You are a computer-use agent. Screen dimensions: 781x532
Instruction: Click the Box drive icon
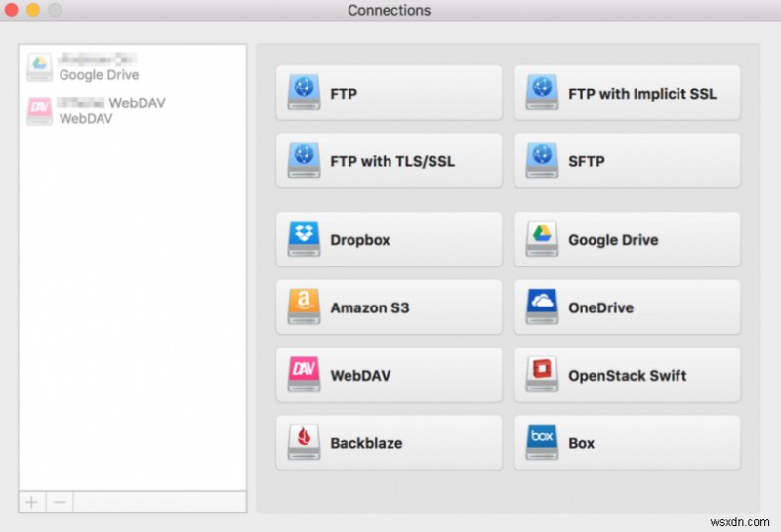(542, 442)
